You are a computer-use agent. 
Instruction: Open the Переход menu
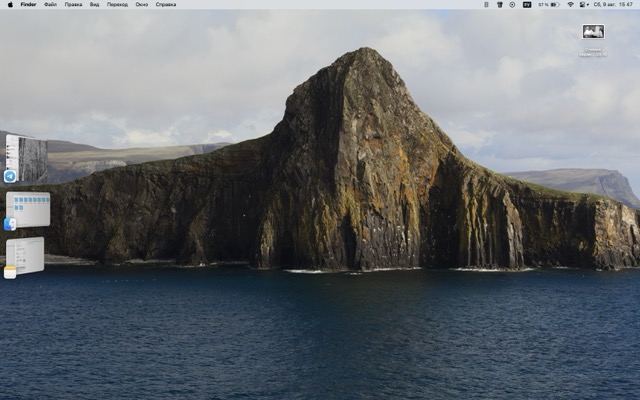click(117, 4)
